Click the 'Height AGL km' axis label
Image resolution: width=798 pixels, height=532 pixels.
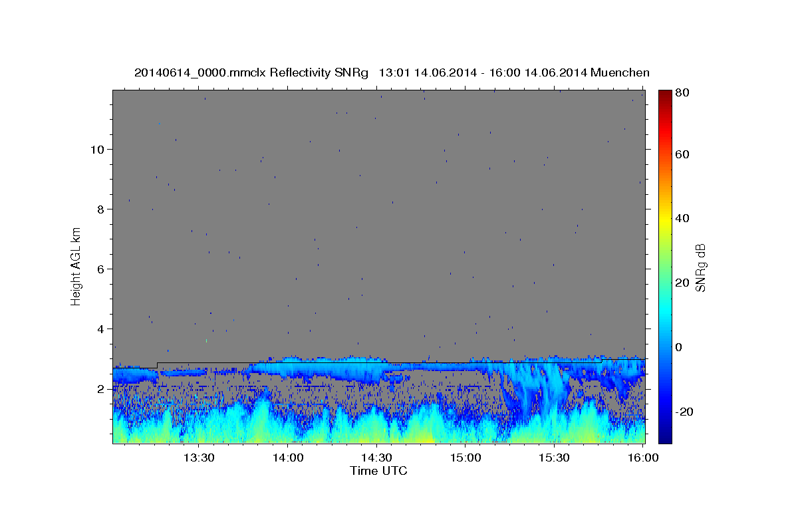[x=76, y=266]
